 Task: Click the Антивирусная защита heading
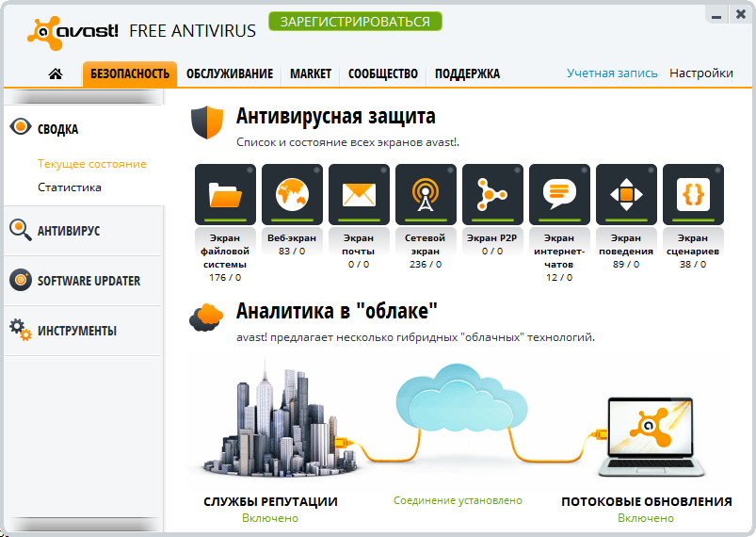coord(336,116)
